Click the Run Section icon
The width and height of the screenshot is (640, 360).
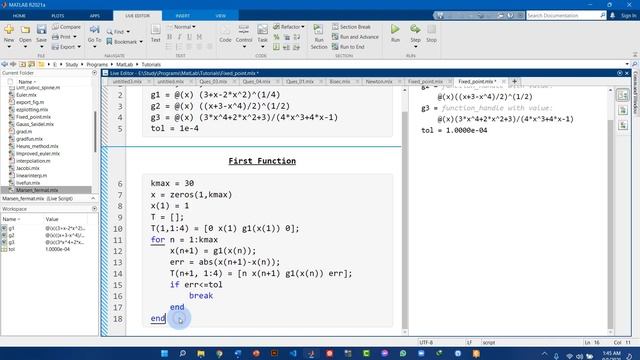(x=318, y=30)
